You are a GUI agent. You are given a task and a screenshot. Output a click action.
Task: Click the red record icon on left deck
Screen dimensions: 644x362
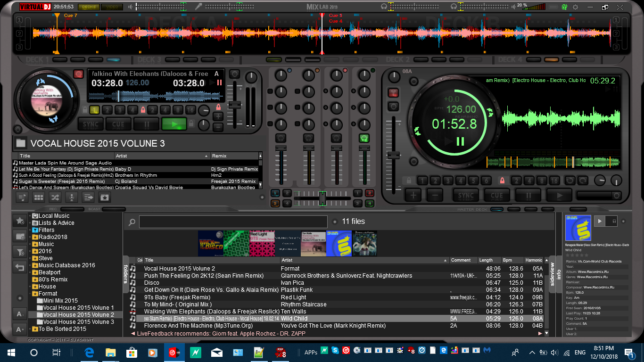tap(78, 74)
